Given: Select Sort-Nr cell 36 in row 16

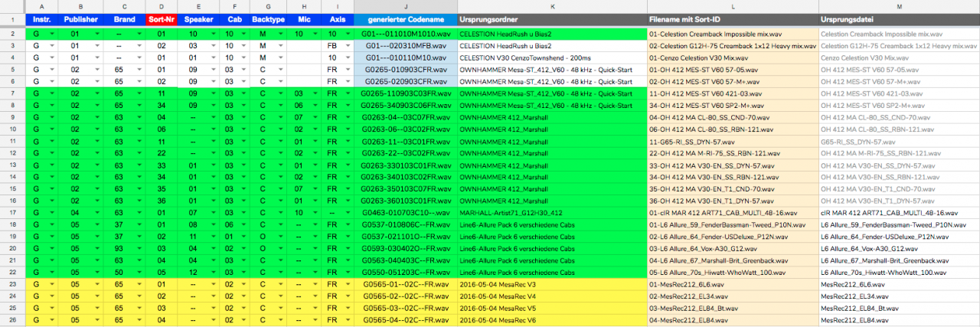Looking at the screenshot, I should [x=161, y=200].
